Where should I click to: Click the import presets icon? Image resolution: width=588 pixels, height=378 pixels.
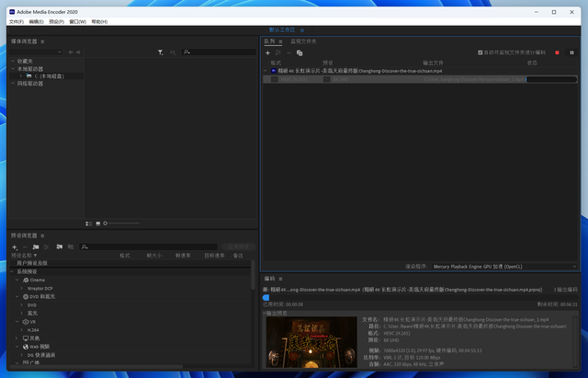(x=59, y=246)
